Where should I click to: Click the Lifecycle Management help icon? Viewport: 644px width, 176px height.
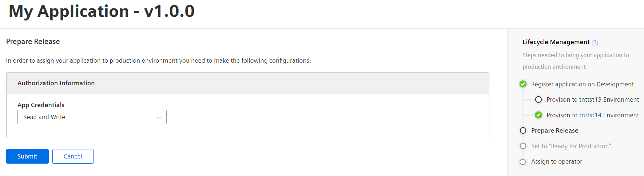tap(595, 43)
